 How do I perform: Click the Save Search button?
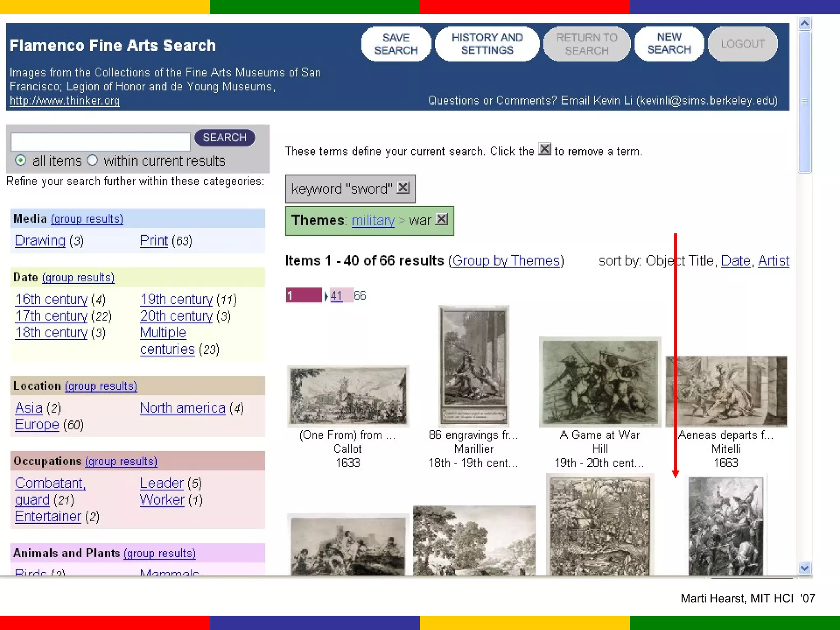click(396, 44)
